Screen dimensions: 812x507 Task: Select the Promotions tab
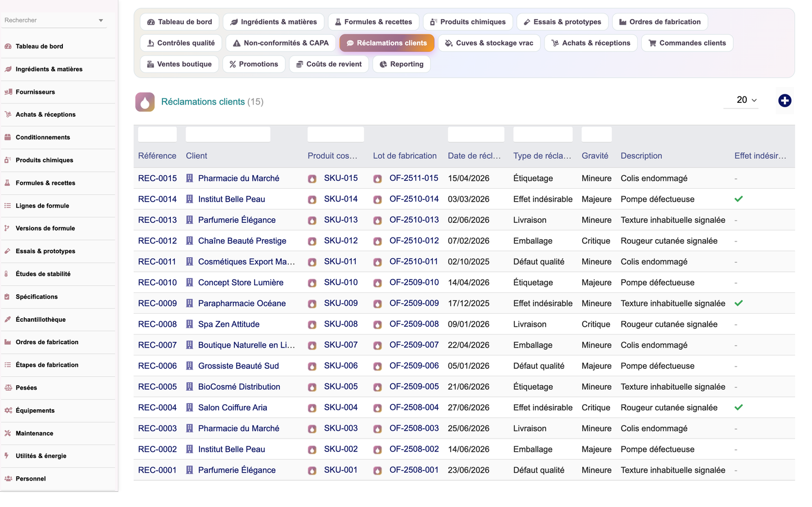click(x=254, y=65)
